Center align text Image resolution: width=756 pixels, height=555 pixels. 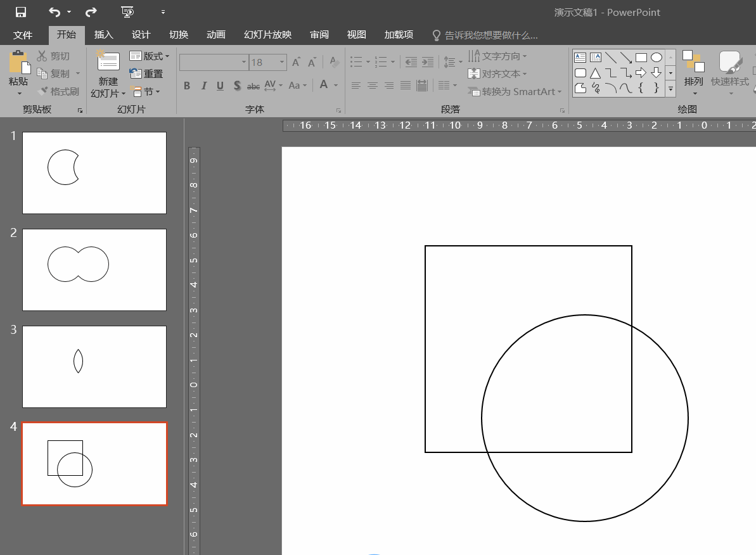click(372, 86)
